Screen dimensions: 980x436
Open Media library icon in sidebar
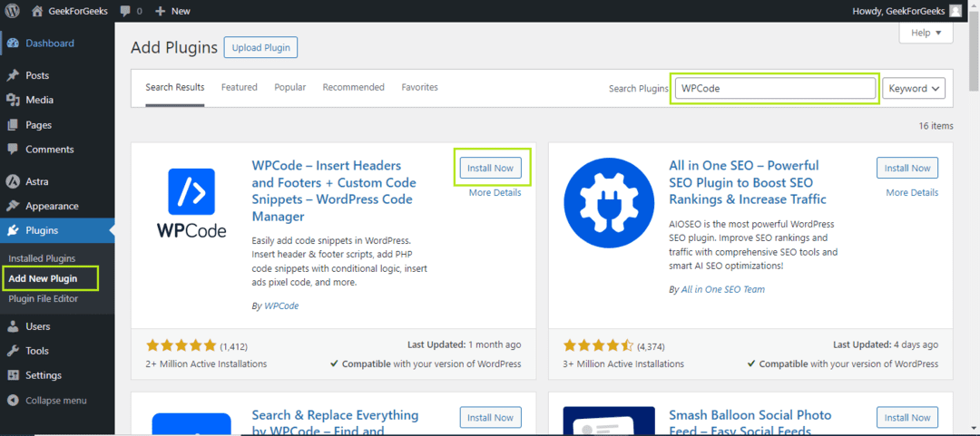coord(13,100)
